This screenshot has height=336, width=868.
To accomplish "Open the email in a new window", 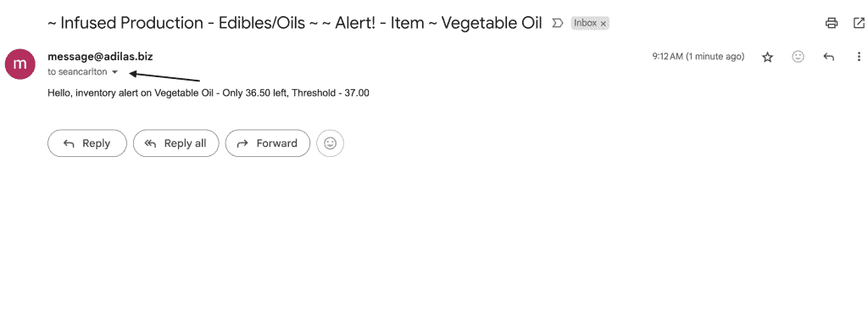I will (859, 23).
